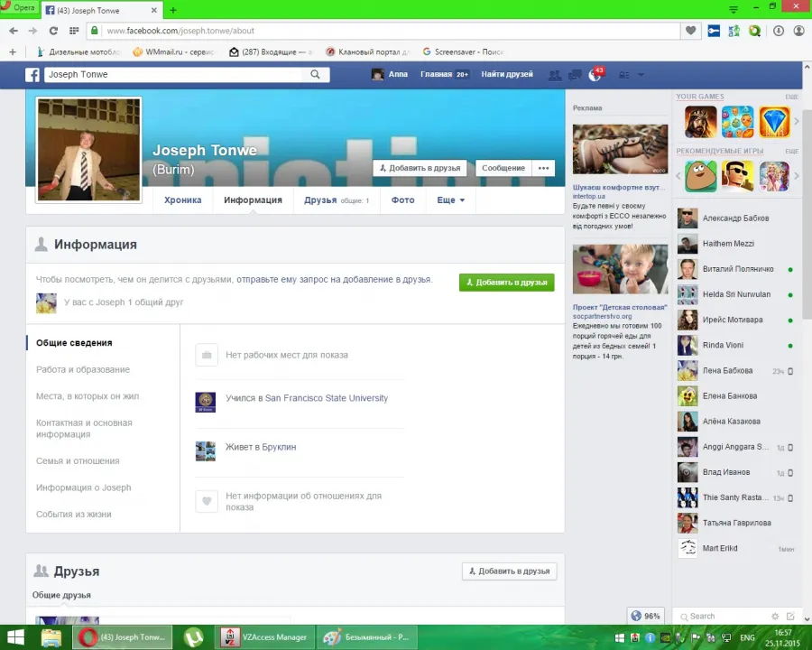Click the browser forward arrow

(x=32, y=31)
